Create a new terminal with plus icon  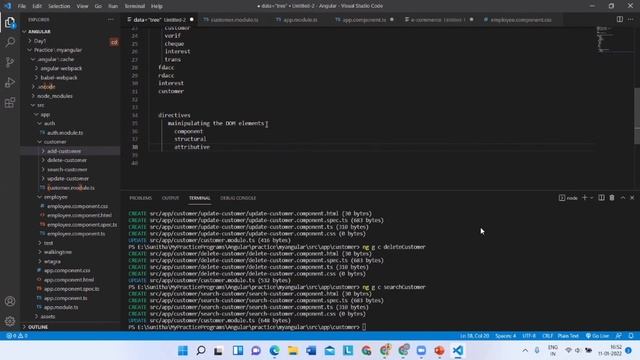pyautogui.click(x=584, y=198)
